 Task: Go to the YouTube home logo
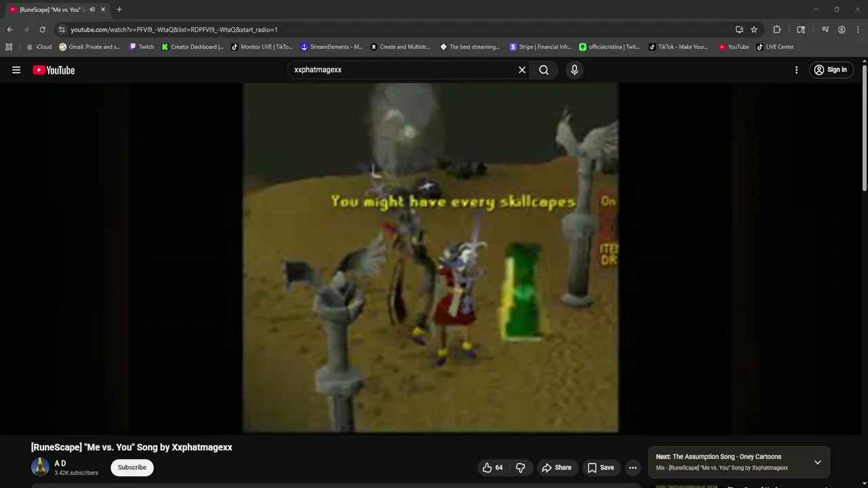coord(54,70)
